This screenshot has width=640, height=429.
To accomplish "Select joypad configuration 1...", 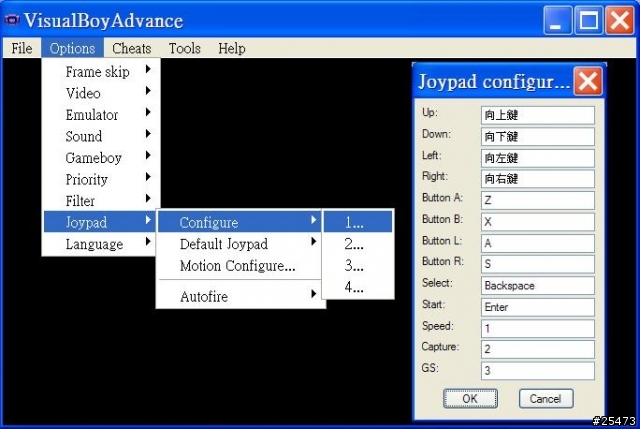I will coord(358,222).
